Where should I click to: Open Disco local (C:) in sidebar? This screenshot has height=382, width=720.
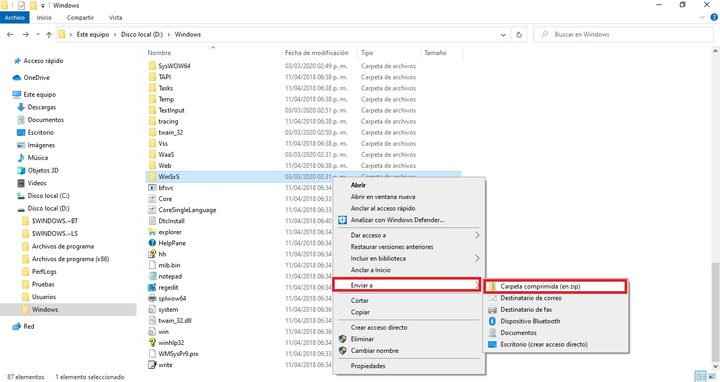48,196
